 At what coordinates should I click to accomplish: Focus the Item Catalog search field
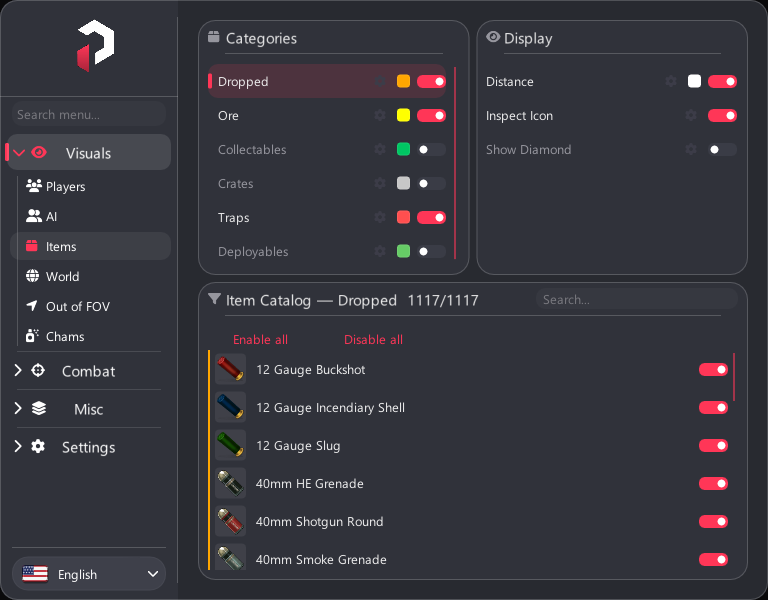click(x=637, y=299)
